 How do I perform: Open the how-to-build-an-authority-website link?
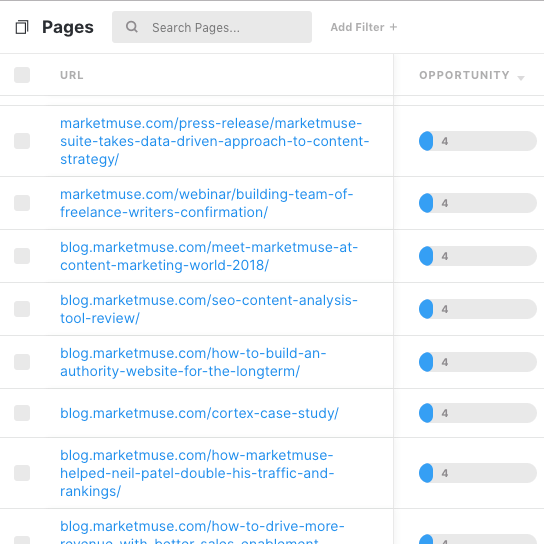pos(193,362)
